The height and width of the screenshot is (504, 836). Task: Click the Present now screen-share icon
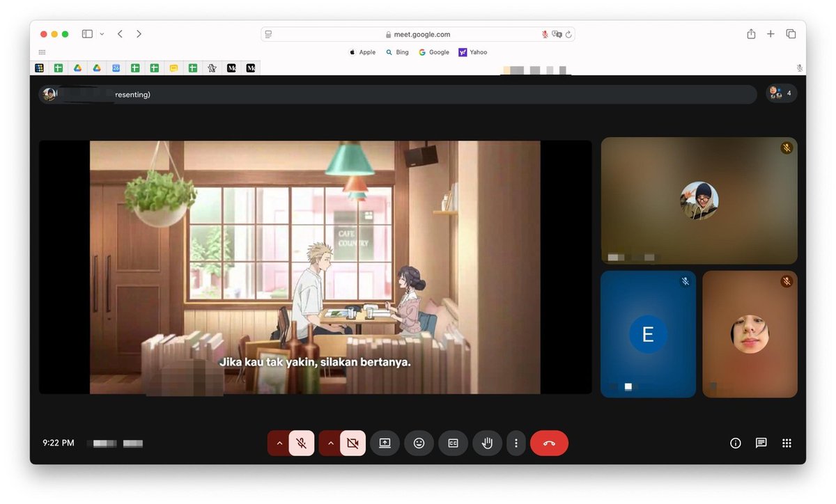[x=385, y=443]
